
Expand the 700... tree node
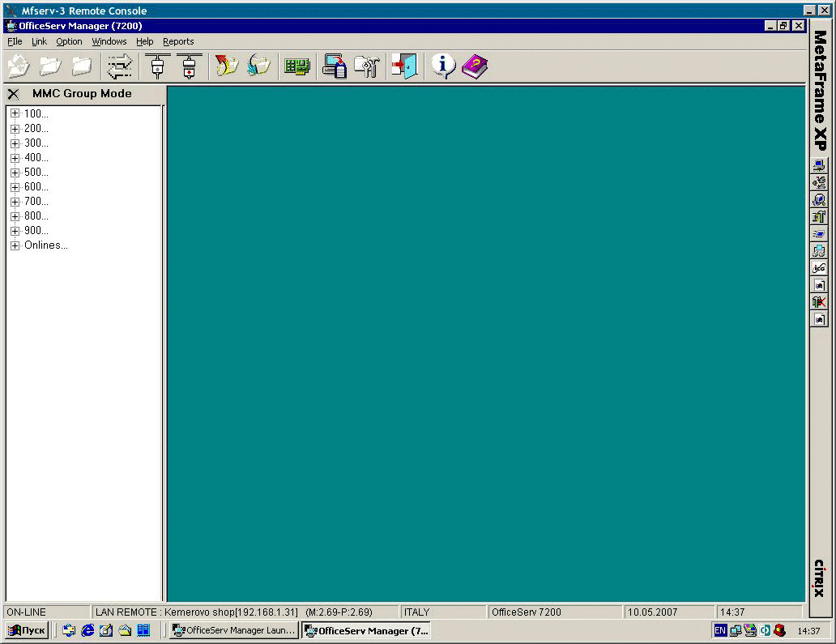[15, 202]
